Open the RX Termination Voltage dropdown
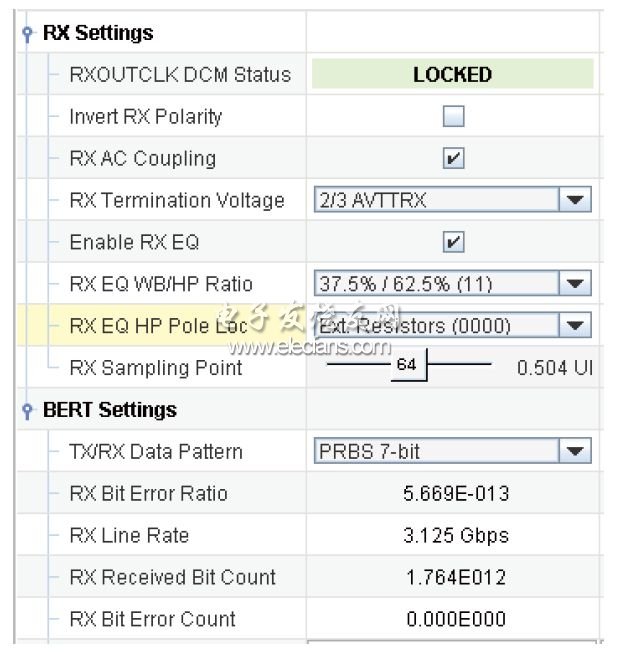Viewport: 618px width, 653px height. [x=575, y=200]
